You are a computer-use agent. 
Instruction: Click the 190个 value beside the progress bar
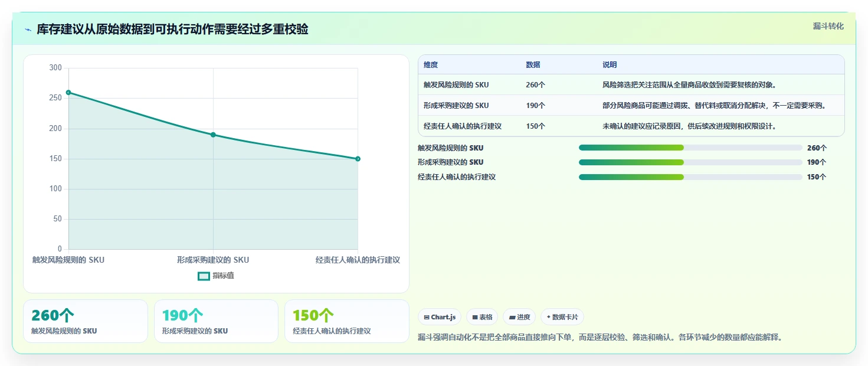click(817, 162)
